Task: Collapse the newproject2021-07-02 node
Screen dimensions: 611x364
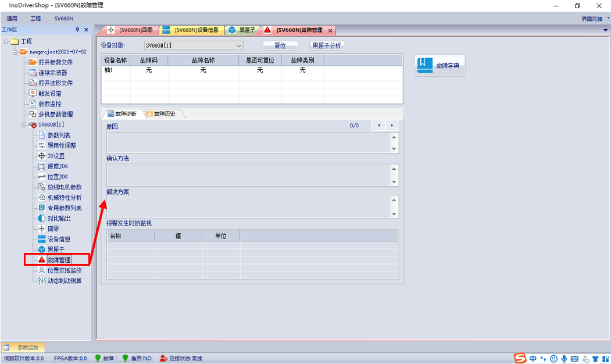Action: 15,52
